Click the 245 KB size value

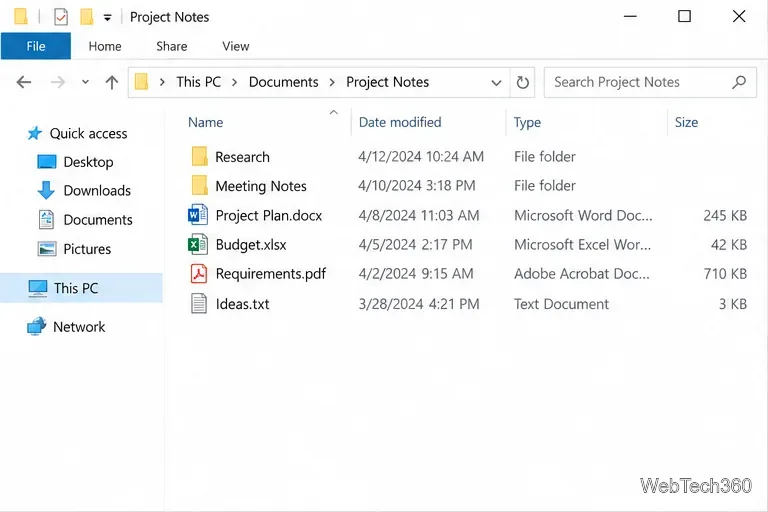pos(725,215)
